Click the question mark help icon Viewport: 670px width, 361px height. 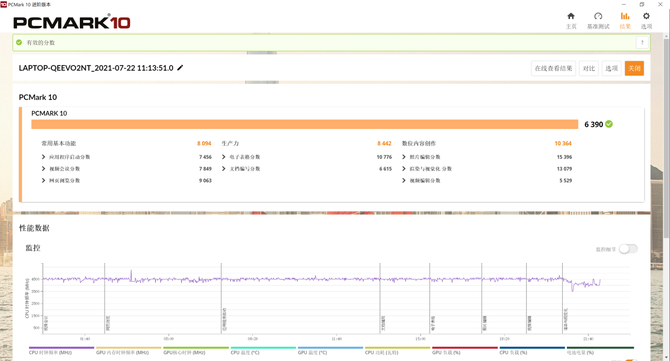(x=642, y=42)
